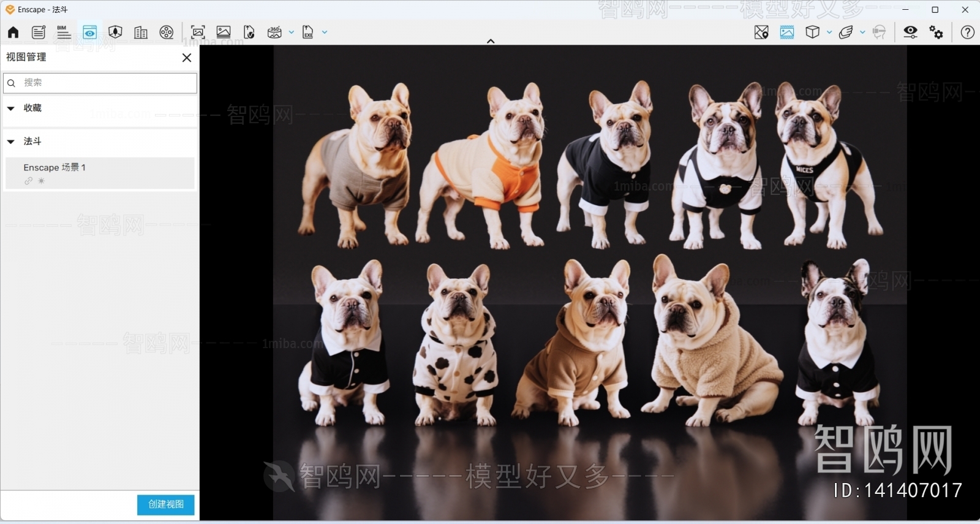Export the file with the upload check icon

(x=249, y=32)
